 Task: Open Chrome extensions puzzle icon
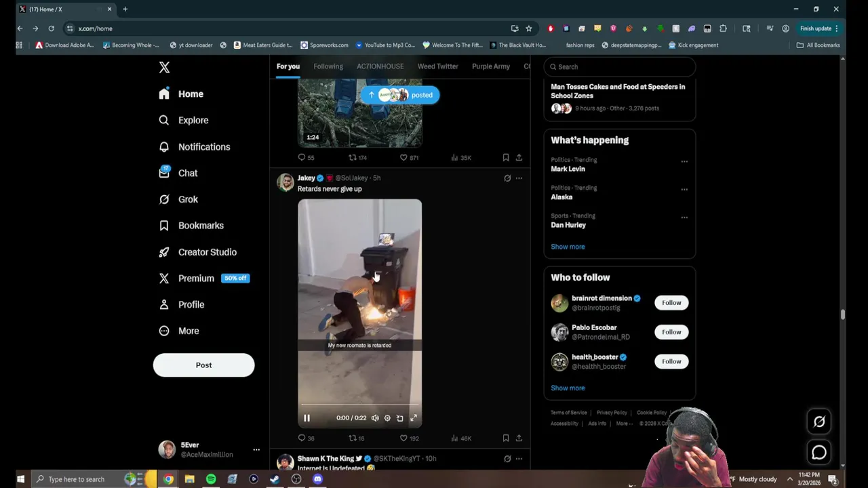723,28
